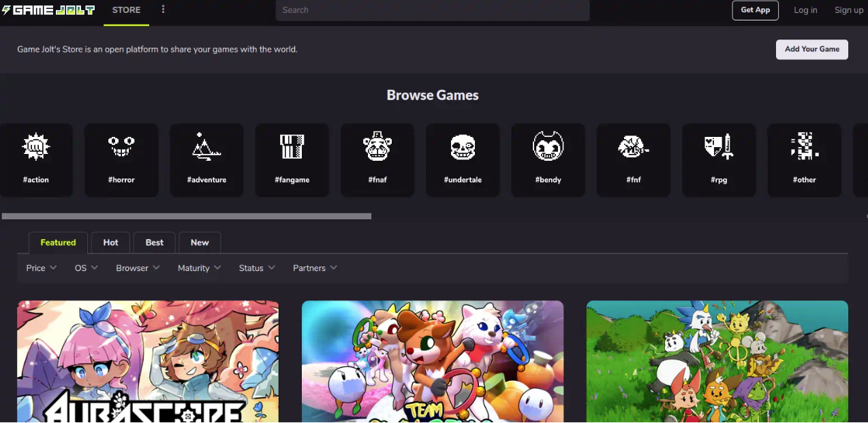The image size is (868, 423).
Task: Click the Game Jolt logo
Action: [48, 10]
